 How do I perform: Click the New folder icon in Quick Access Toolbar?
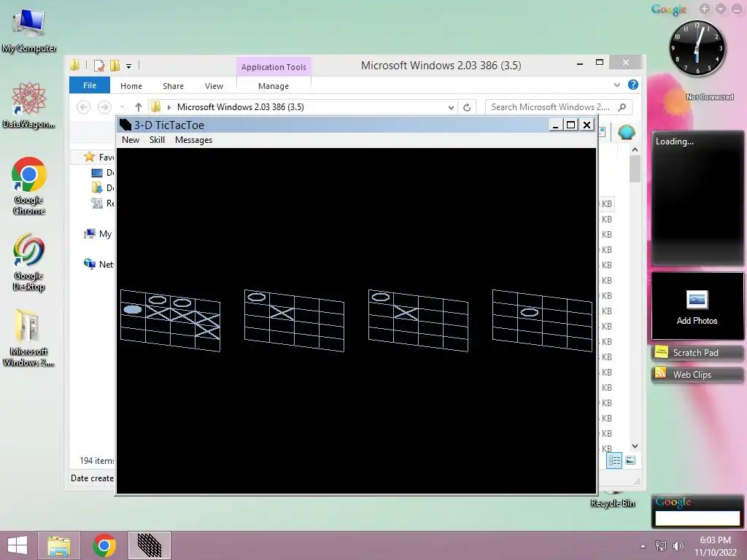point(115,65)
